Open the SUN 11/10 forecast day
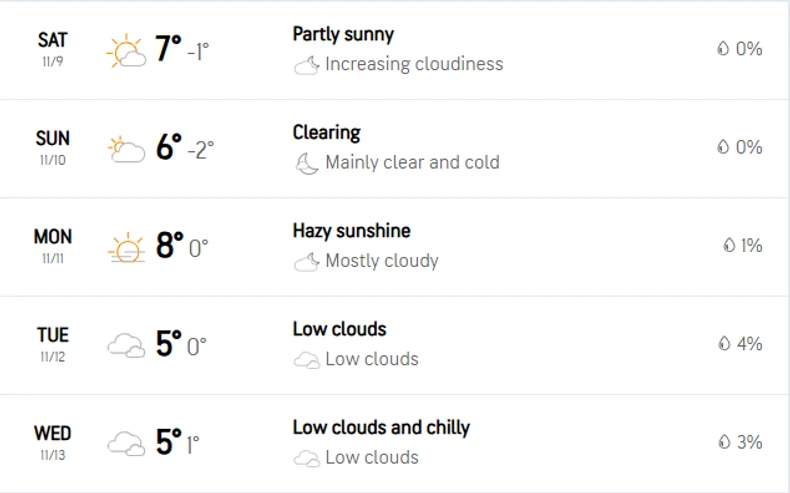Screen dimensions: 790x493 tap(52, 147)
